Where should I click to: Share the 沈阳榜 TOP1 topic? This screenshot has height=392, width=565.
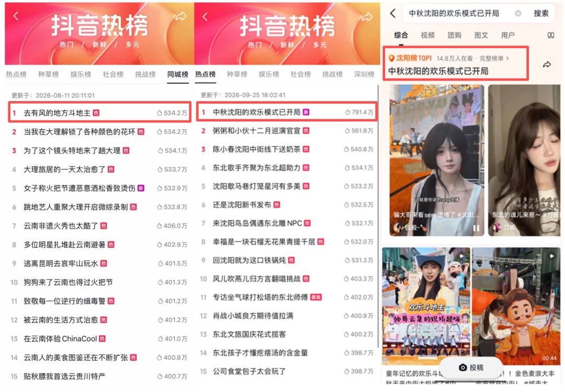(x=547, y=64)
